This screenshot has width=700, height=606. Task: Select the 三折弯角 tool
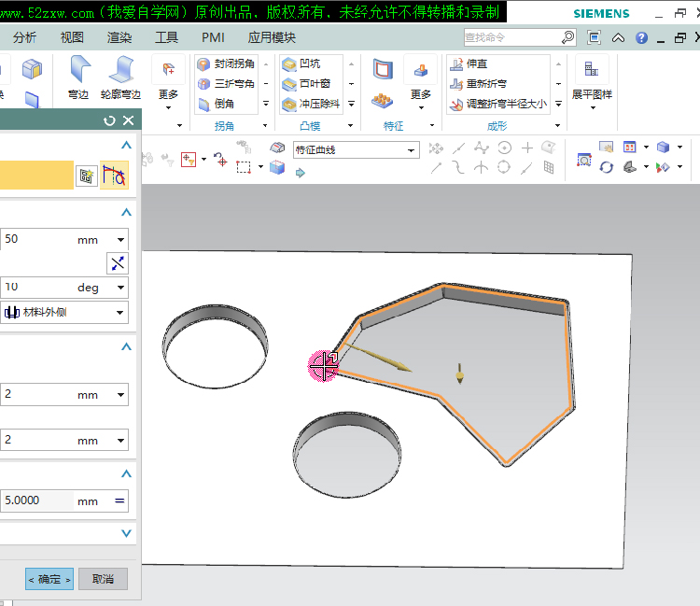[227, 83]
